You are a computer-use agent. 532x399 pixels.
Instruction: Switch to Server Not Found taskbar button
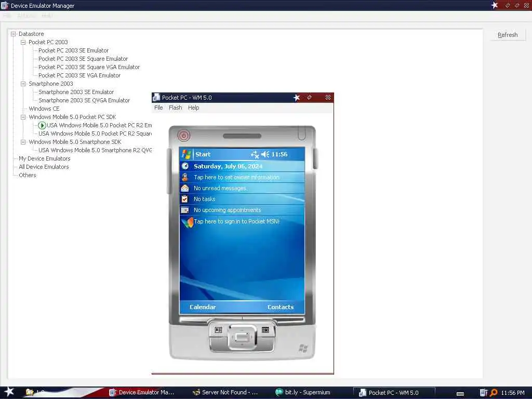point(225,392)
